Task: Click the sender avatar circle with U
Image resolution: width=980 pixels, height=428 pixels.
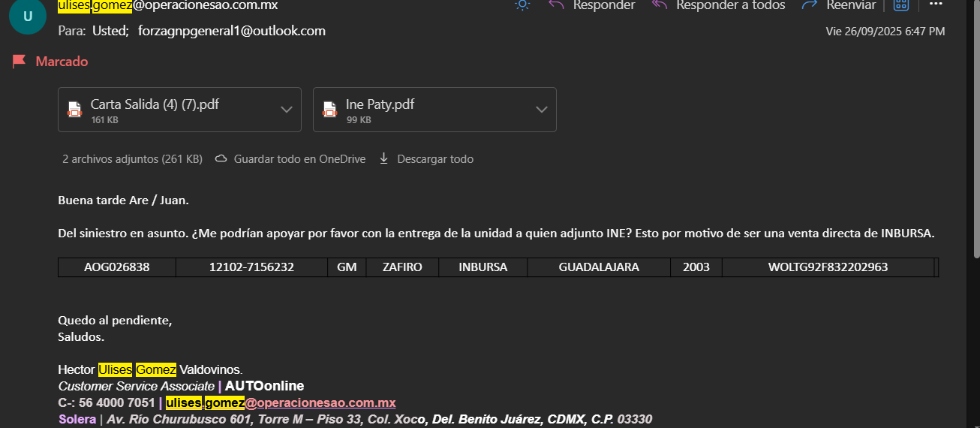Action: pyautogui.click(x=28, y=16)
